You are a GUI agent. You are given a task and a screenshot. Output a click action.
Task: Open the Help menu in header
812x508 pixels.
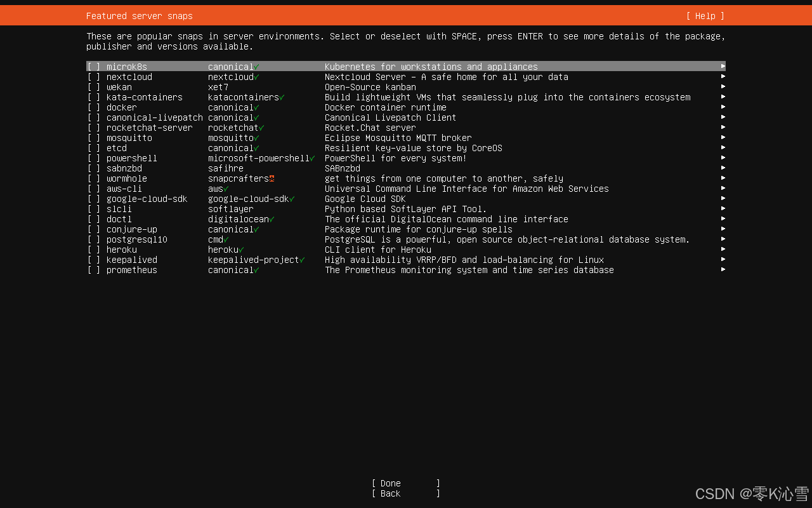click(x=705, y=16)
